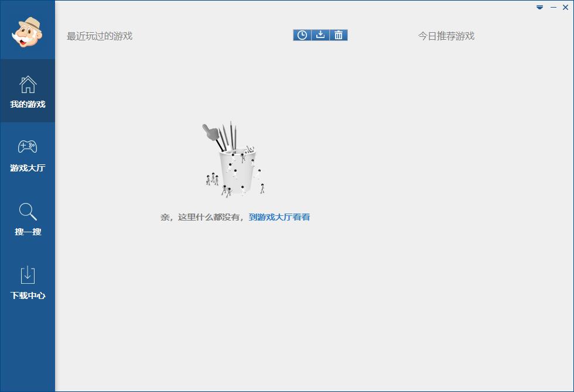Go to the 下载中心 text label
This screenshot has width=574, height=392.
(x=28, y=295)
